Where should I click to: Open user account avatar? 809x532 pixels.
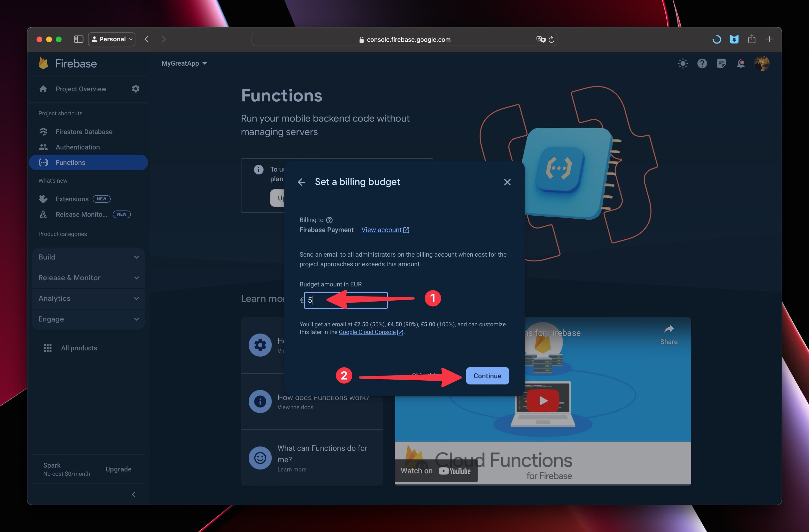[x=762, y=63]
